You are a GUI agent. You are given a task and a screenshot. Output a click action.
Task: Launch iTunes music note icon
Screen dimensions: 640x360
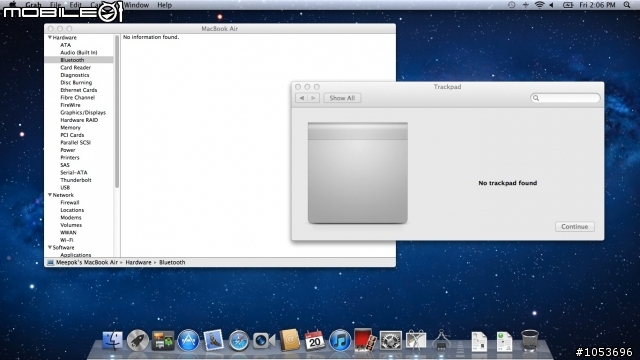[x=340, y=340]
